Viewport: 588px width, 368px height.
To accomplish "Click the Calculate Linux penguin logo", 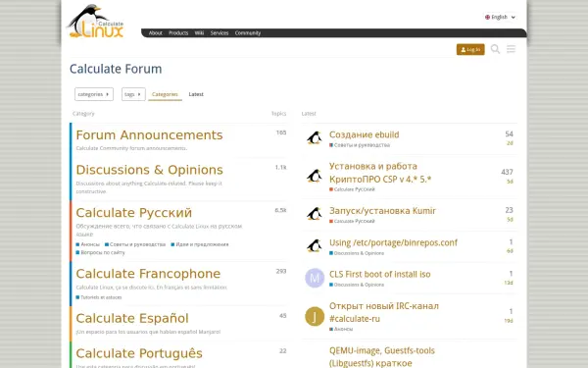I will point(95,22).
